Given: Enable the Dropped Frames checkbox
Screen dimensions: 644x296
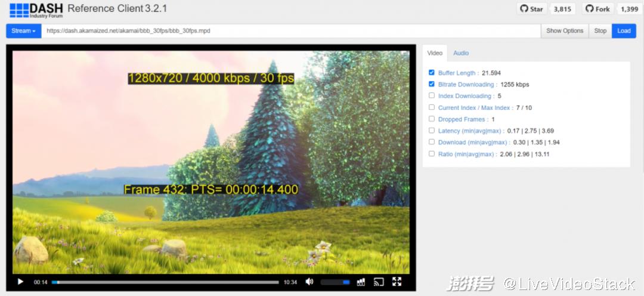Looking at the screenshot, I should pos(431,119).
